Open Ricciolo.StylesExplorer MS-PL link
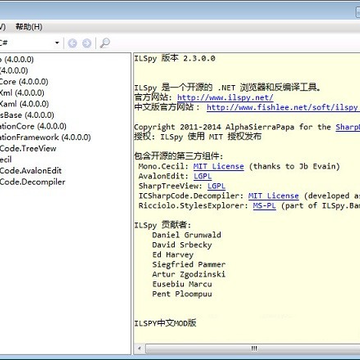This screenshot has width=360, height=360. pyautogui.click(x=264, y=206)
